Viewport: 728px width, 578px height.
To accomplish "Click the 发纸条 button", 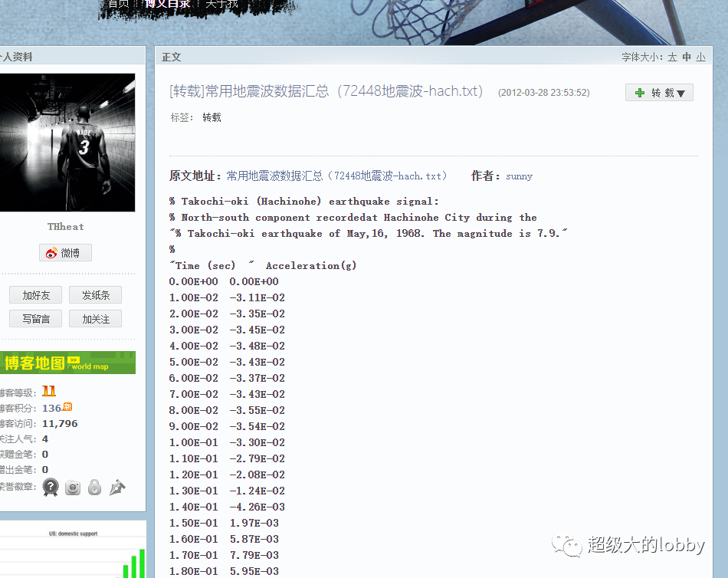I will tap(95, 294).
